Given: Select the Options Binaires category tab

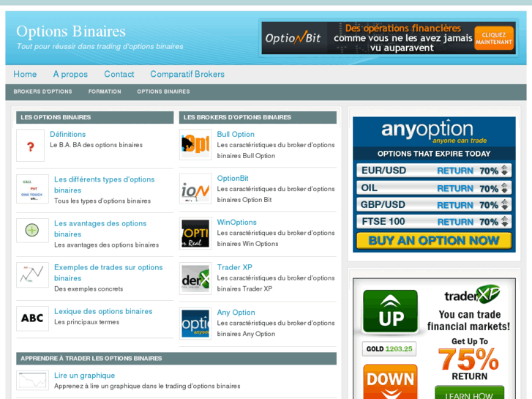Looking at the screenshot, I should [x=163, y=92].
